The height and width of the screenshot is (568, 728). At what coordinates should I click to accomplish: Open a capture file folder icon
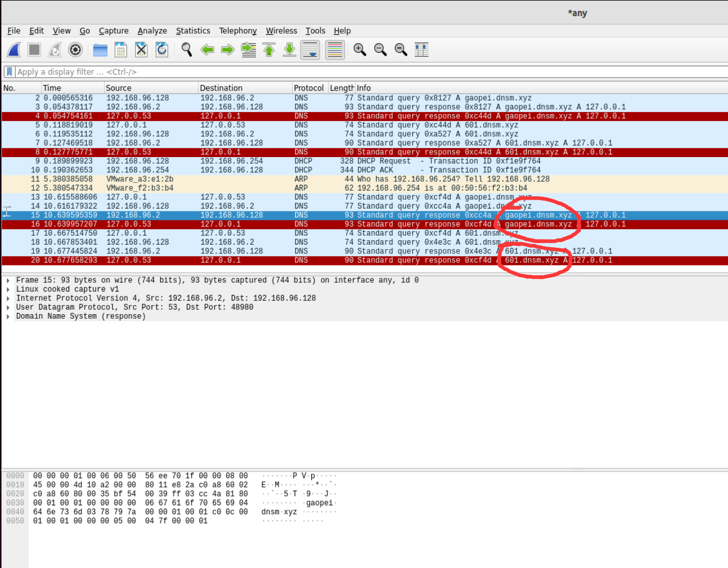100,50
